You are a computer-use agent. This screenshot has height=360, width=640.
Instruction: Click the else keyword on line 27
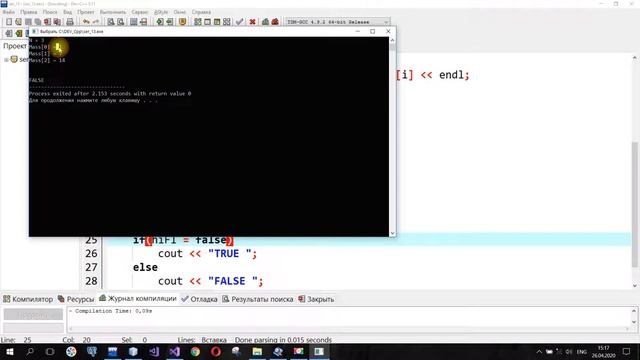tap(145, 267)
